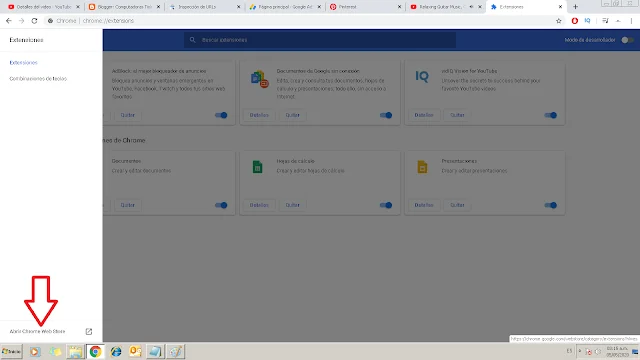This screenshot has height=360, width=640.
Task: Open a new browser tab with plus
Action: coord(575,7)
